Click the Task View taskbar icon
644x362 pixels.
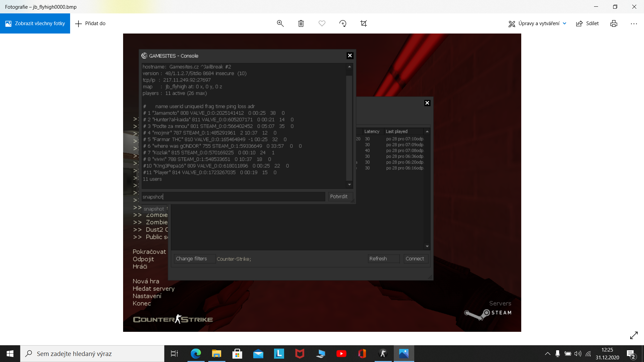pos(174,354)
